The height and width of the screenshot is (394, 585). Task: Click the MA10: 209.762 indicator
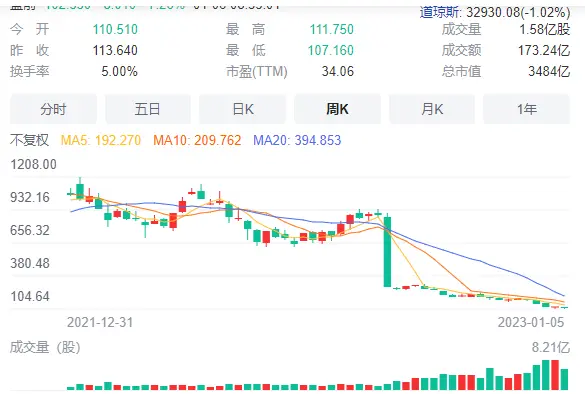click(197, 140)
